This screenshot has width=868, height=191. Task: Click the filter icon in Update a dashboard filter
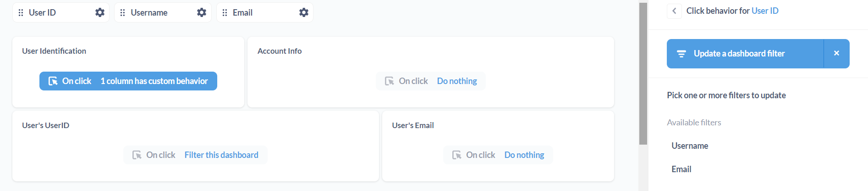point(681,54)
